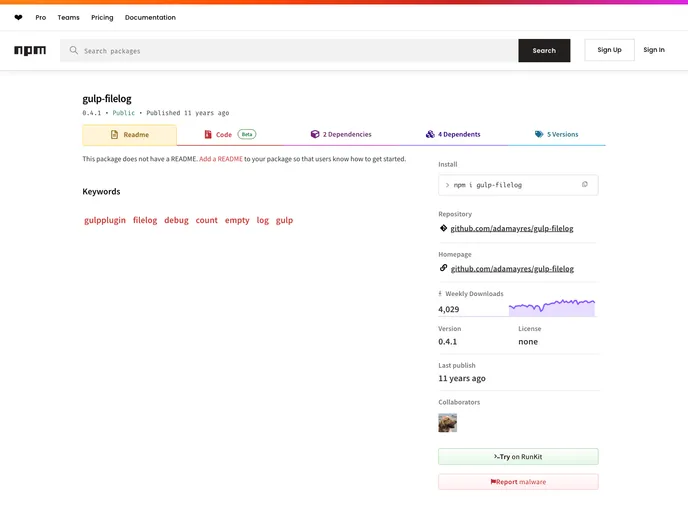Screen dimensions: 688x512
Task: Click the git repository diamond icon
Action: coord(443,228)
